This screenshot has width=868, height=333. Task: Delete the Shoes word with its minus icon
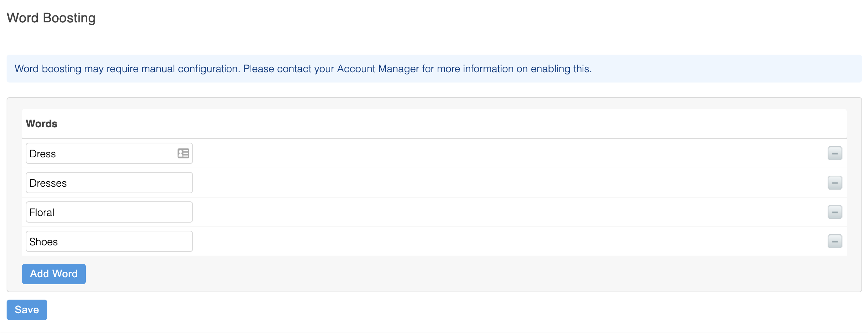835,241
